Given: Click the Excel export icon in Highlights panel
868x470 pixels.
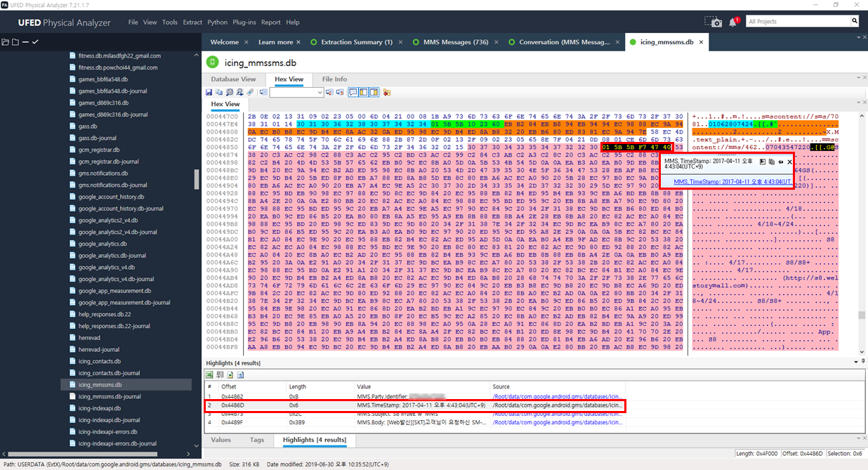Looking at the screenshot, I should coord(209,374).
